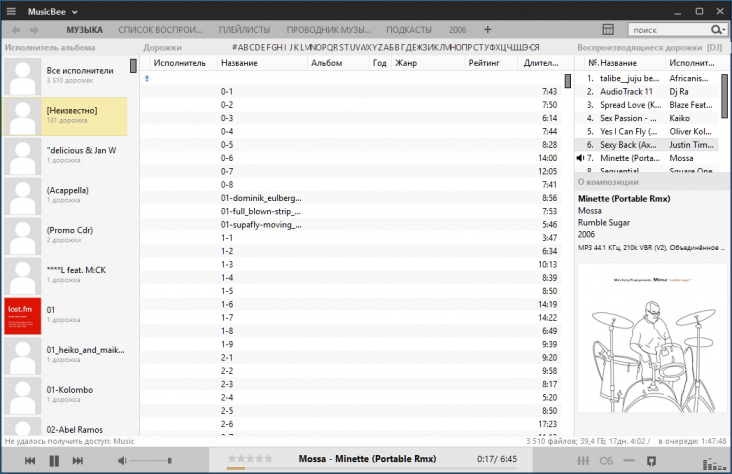Click the panel layout icon beside search

609,30
